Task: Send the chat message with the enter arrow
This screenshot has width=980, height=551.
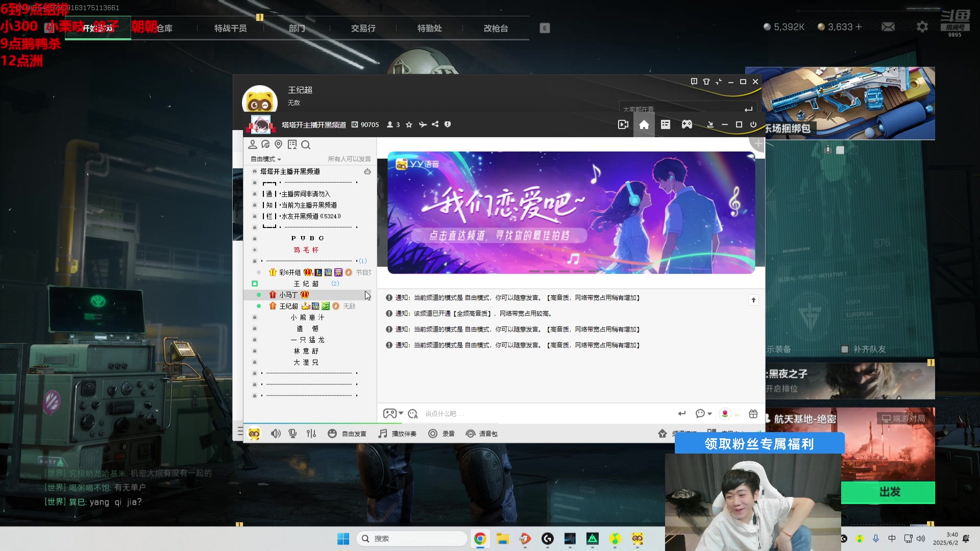Action: click(681, 414)
